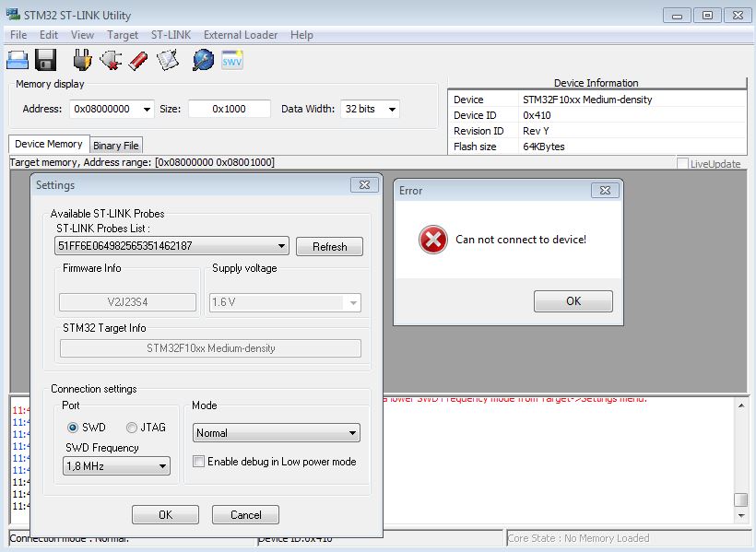Expand the ST-LINK Probes List dropdown

(281, 246)
